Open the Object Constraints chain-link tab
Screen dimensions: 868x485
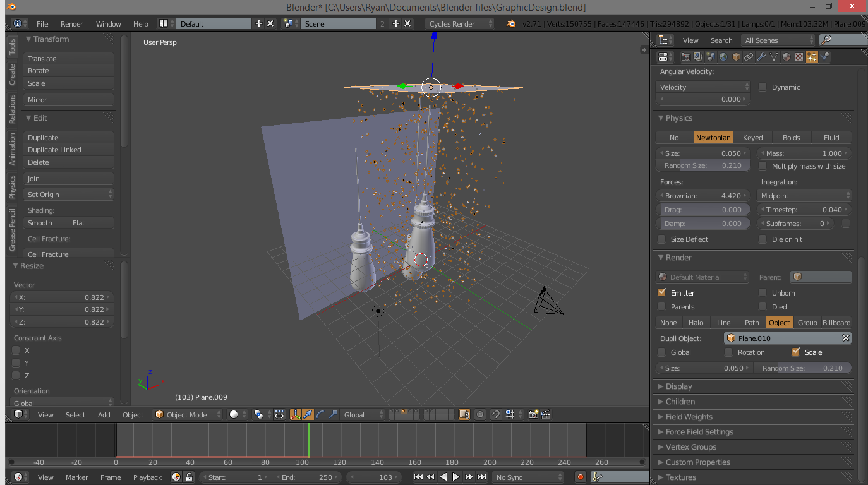pos(749,57)
